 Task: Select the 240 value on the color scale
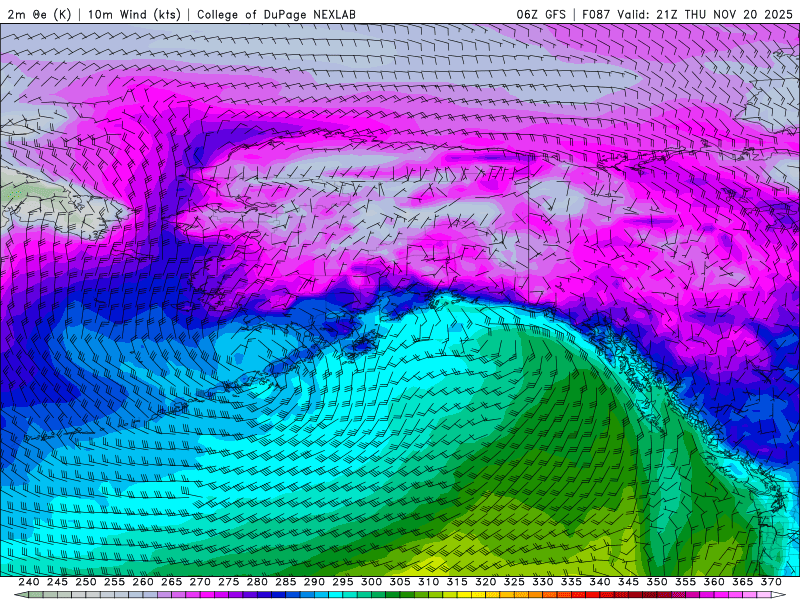29,582
